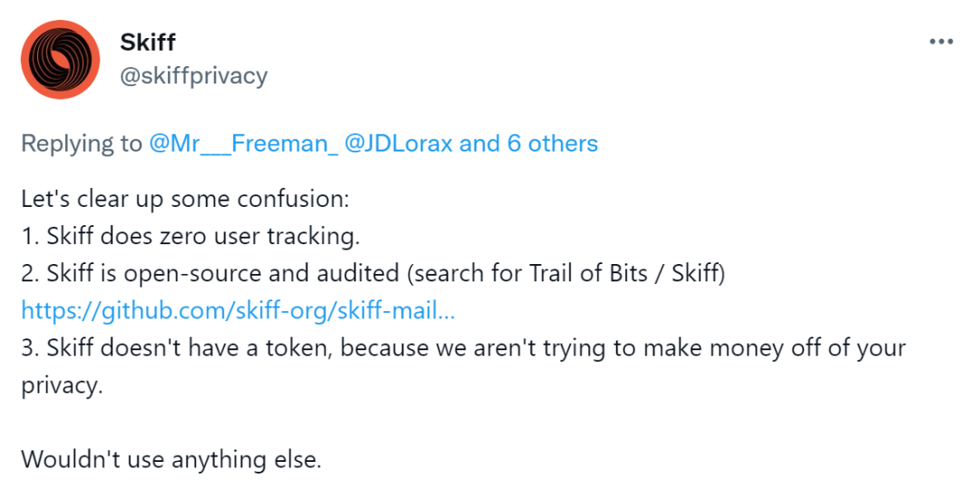Click the "Replying to" label text
This screenshot has width=980, height=490.
[x=82, y=143]
